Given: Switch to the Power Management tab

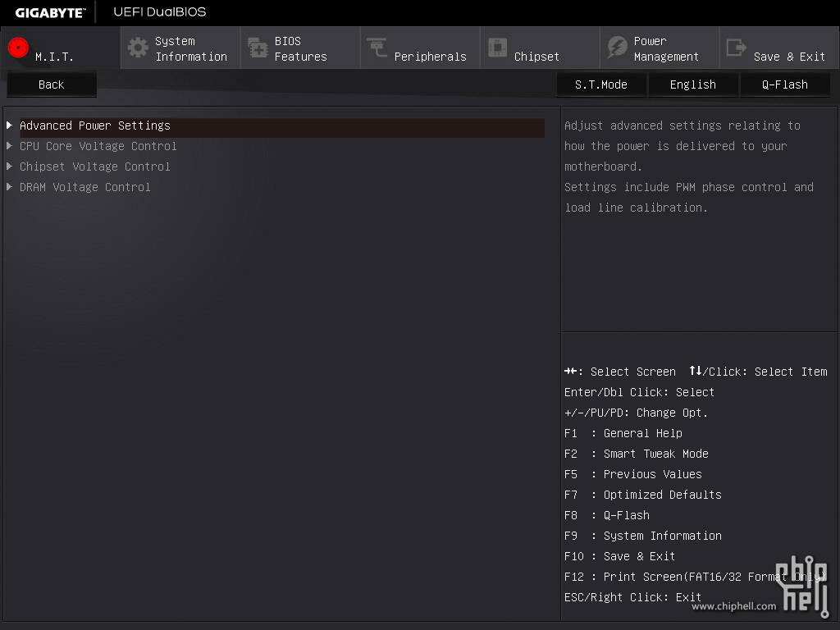Looking at the screenshot, I should point(660,48).
